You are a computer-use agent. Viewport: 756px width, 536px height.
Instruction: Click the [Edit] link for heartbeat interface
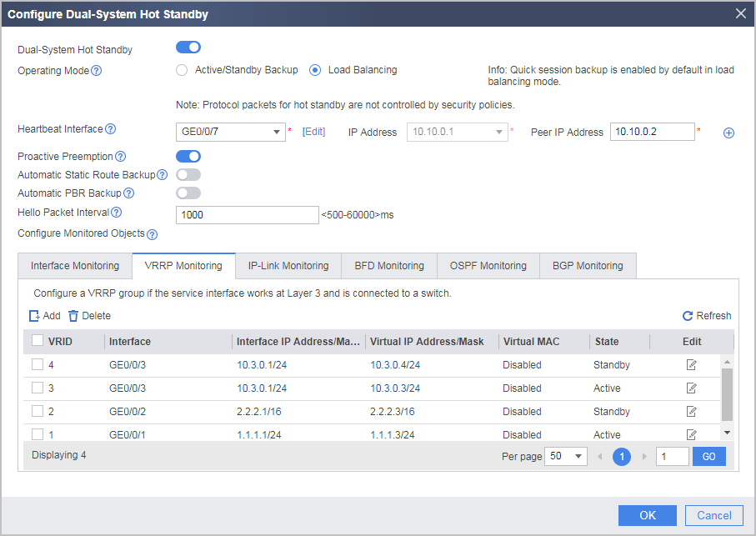click(314, 132)
